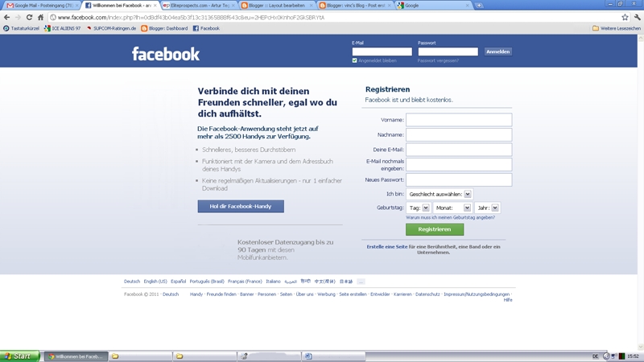Open the Hilfe footer link
This screenshot has width=644, height=362.
coord(508,300)
